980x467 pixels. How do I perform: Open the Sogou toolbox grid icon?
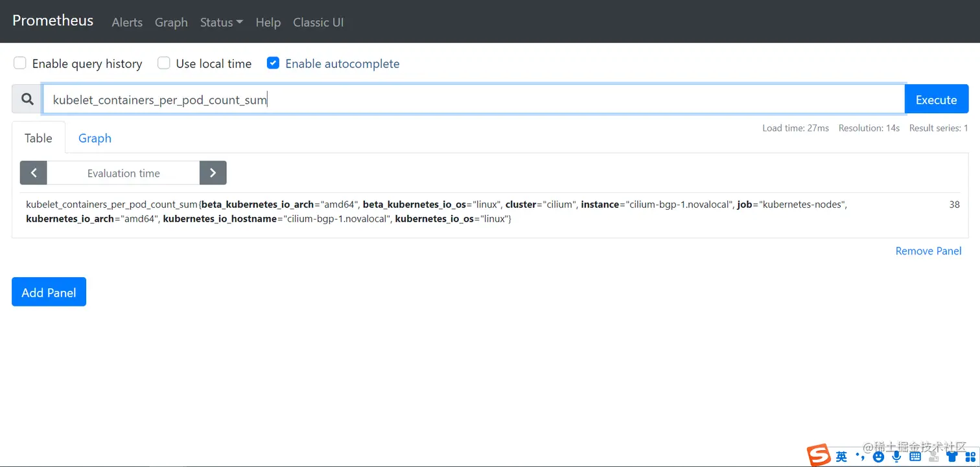click(x=970, y=457)
